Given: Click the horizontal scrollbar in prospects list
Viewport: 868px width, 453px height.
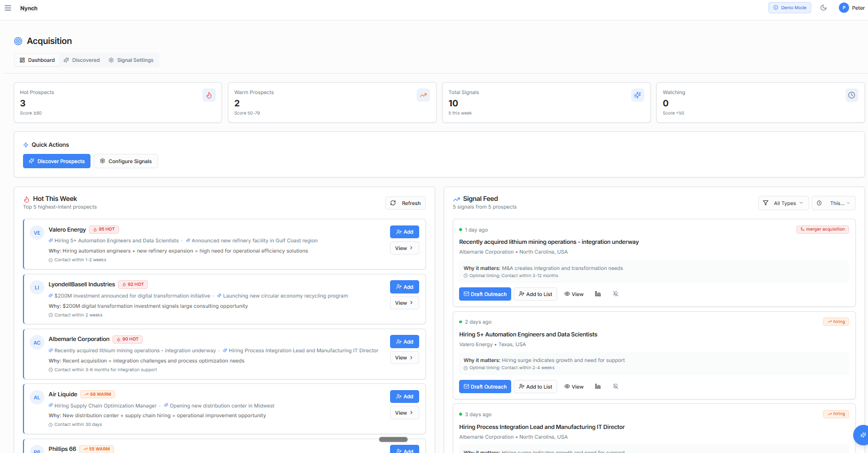Looking at the screenshot, I should tap(393, 439).
